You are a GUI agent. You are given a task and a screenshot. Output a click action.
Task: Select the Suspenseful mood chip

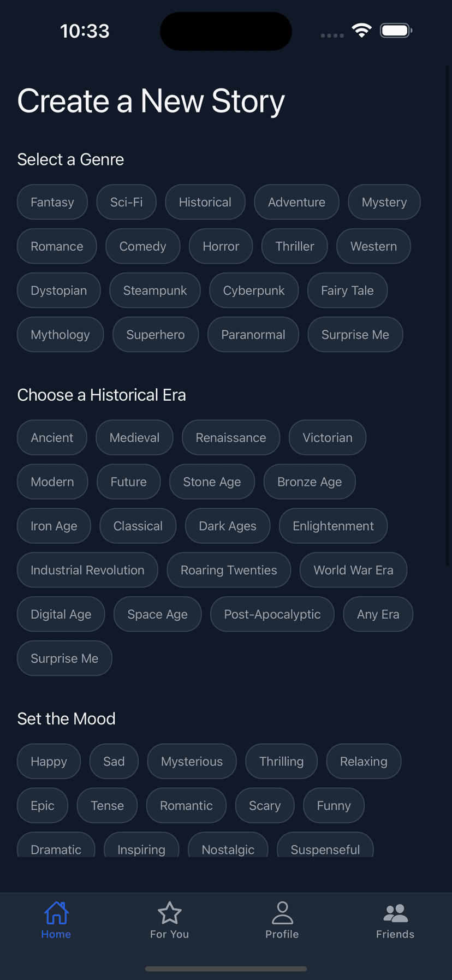(x=325, y=845)
